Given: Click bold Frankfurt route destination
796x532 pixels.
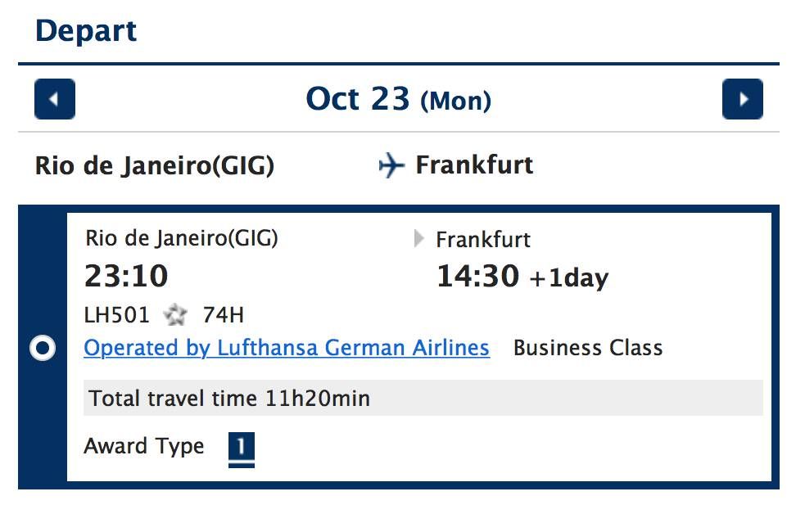Looking at the screenshot, I should (474, 165).
